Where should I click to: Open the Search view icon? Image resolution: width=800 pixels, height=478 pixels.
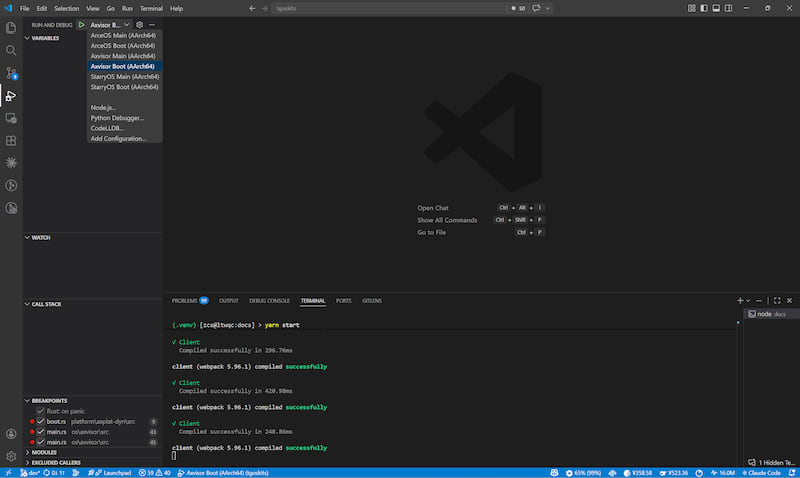(11, 50)
